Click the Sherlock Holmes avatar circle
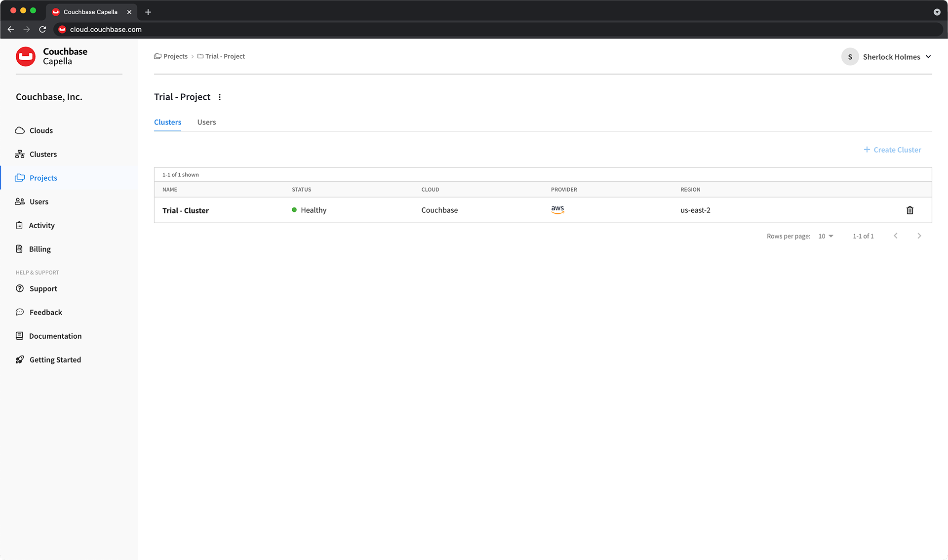 pyautogui.click(x=850, y=57)
